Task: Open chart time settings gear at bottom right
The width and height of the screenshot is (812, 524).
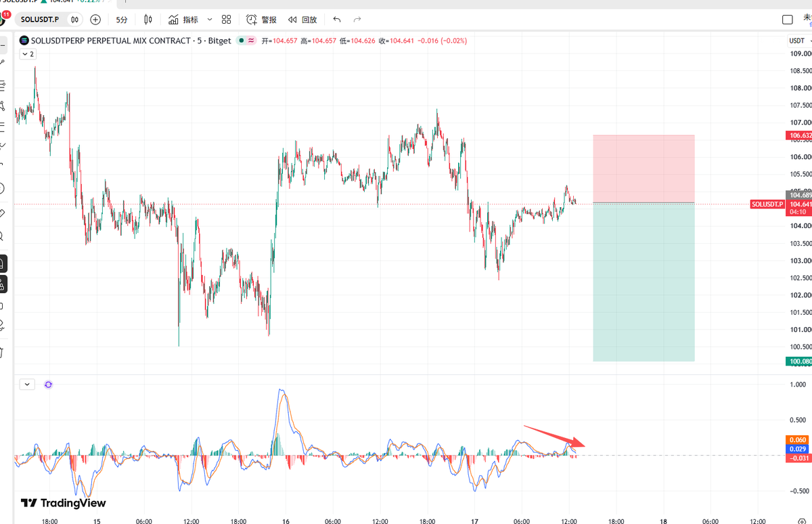Action: coord(800,521)
